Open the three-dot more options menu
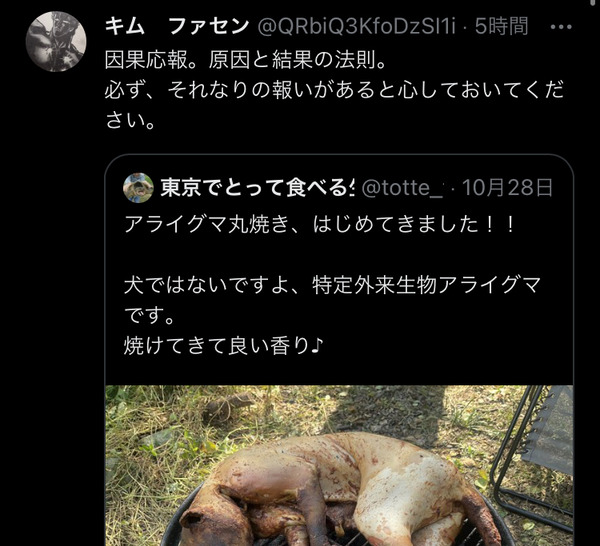This screenshot has height=546, width=600. tap(561, 27)
